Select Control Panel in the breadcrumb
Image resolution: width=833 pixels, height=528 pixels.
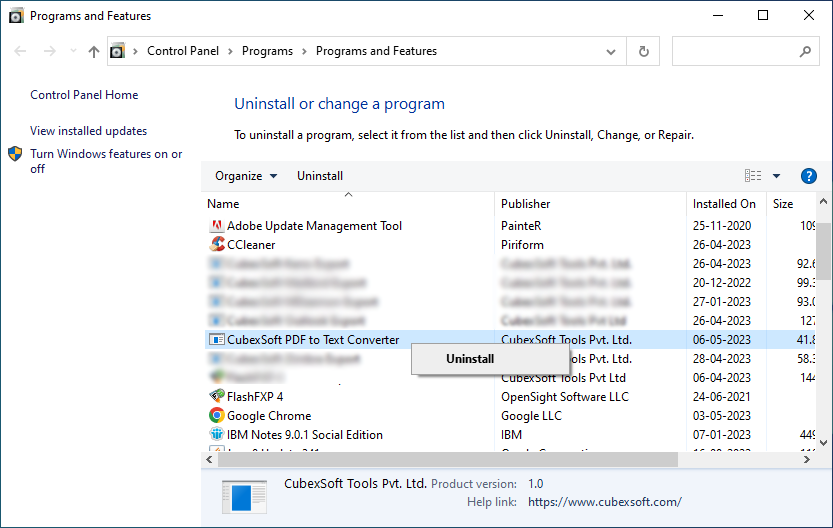[x=183, y=51]
